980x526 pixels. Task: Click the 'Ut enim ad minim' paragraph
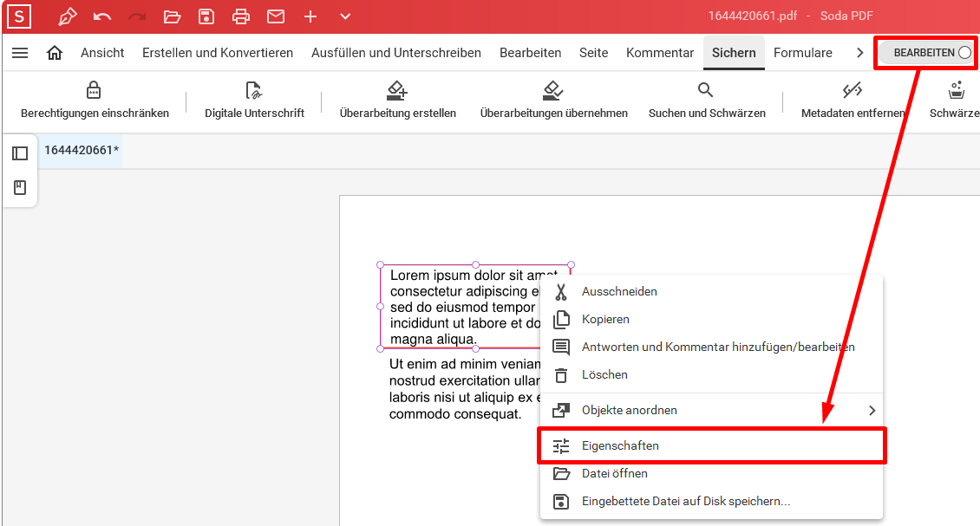[464, 389]
